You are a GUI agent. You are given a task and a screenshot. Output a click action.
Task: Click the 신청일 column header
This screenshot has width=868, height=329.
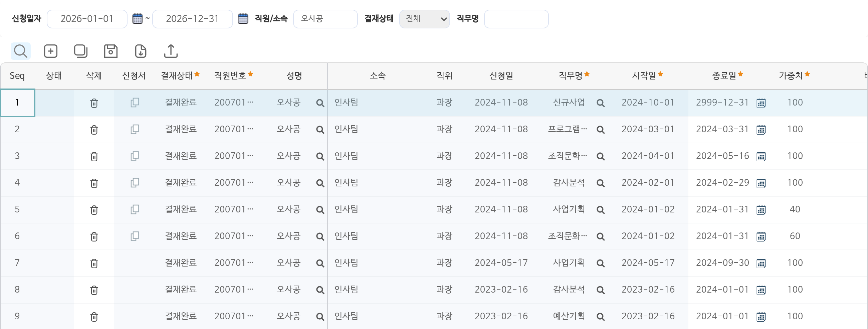point(501,75)
